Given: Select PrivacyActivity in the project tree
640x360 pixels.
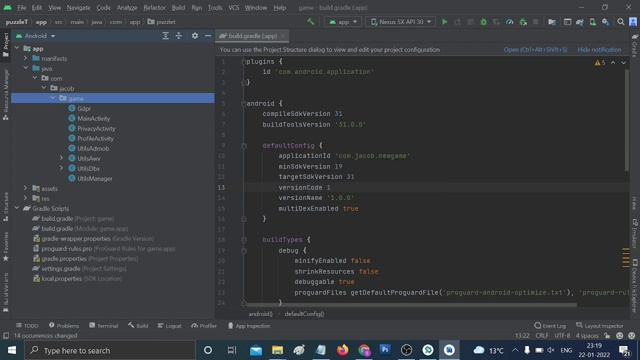Looking at the screenshot, I should point(96,129).
